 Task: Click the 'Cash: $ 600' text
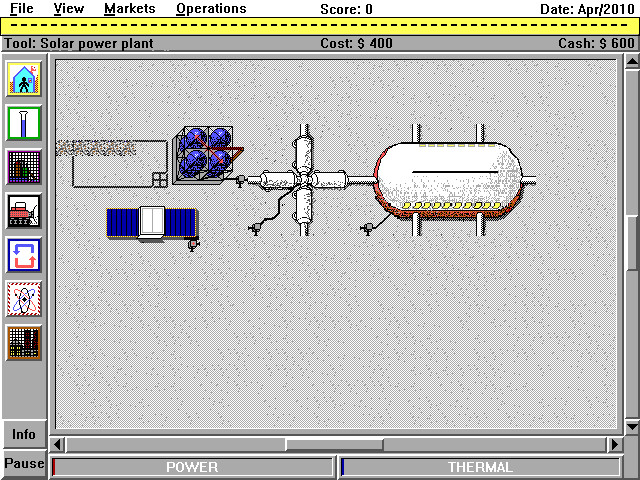596,43
